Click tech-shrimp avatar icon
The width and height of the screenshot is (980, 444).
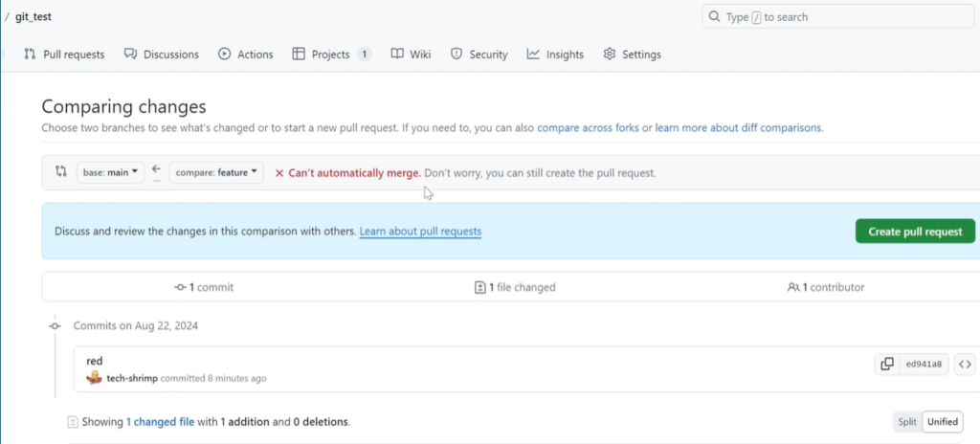[94, 378]
